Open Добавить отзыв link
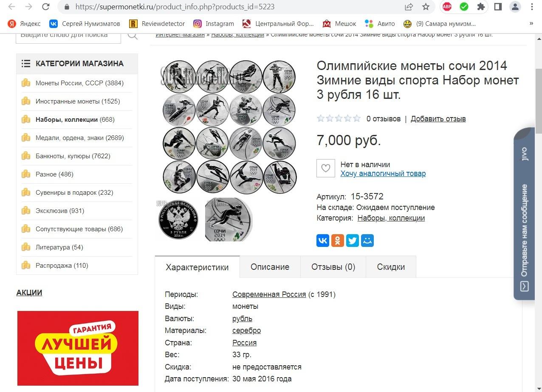542x392 pixels. pyautogui.click(x=438, y=119)
